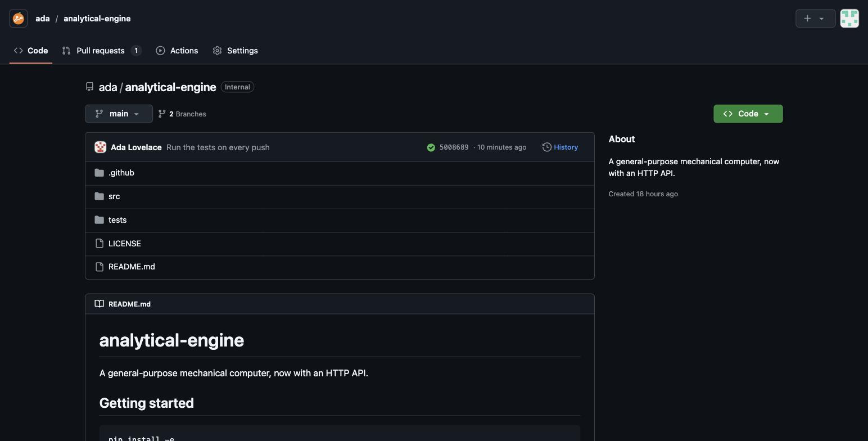The image size is (868, 441).
Task: Open the Pull requests tab
Action: coord(101,51)
